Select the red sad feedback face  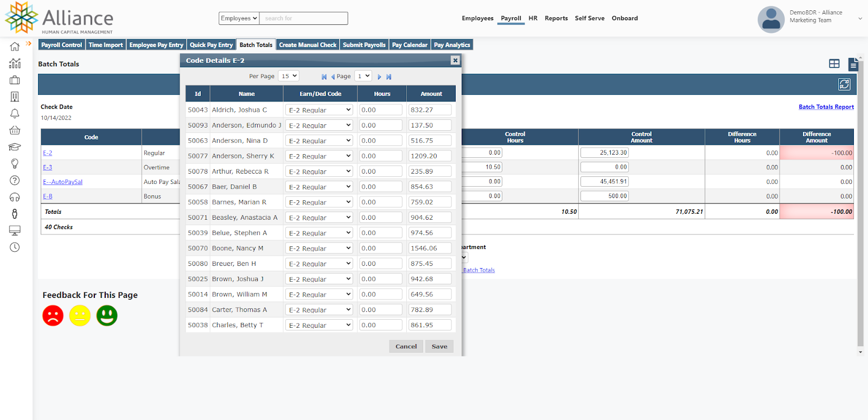(53, 315)
